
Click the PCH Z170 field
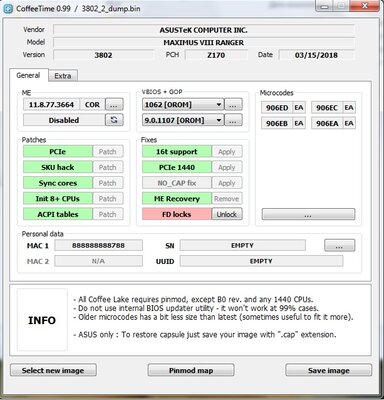pyautogui.click(x=216, y=55)
